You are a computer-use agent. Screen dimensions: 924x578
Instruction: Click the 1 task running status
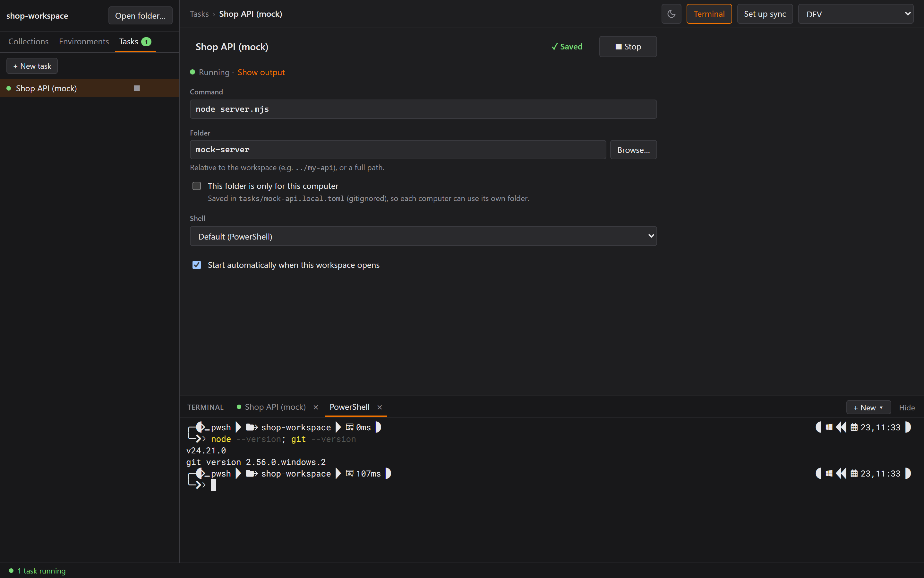[x=37, y=571]
